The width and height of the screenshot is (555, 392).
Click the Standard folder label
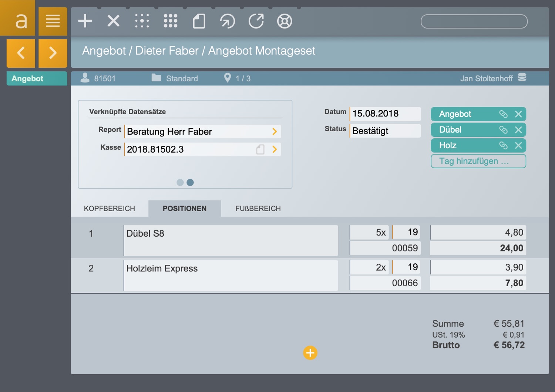(182, 78)
